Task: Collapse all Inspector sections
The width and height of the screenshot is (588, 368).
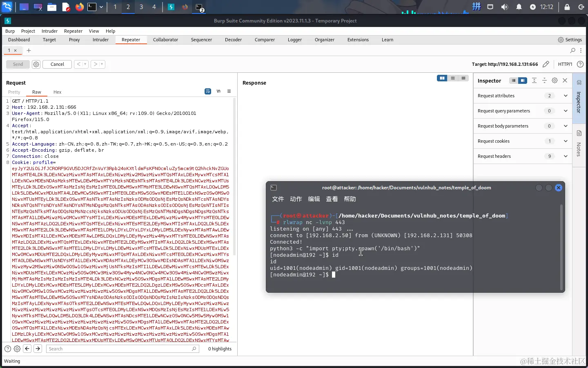Action: (x=544, y=81)
